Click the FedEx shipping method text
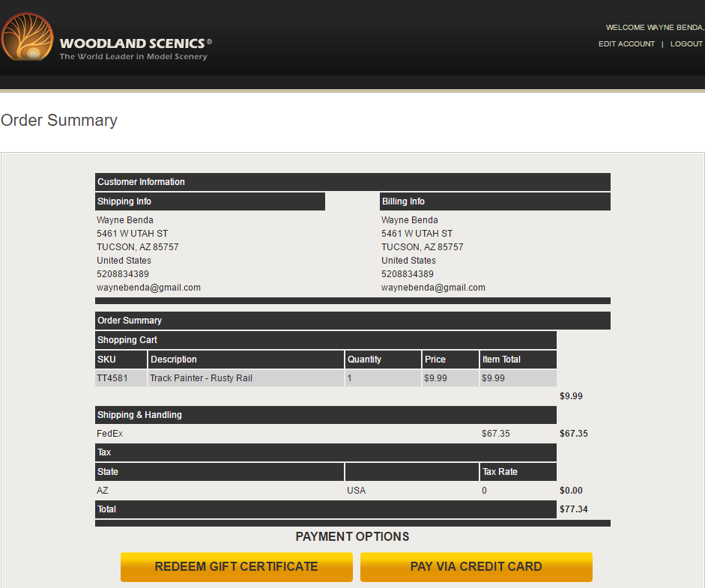This screenshot has height=588, width=705. pyautogui.click(x=109, y=434)
